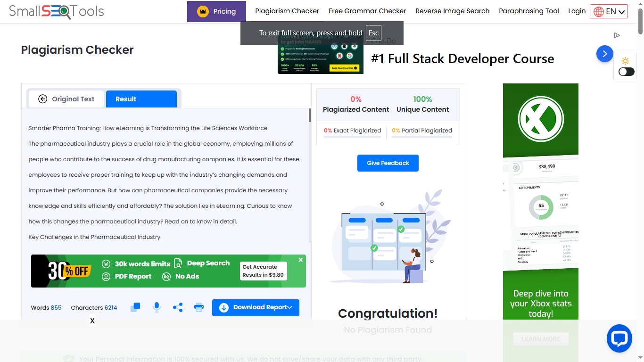Image resolution: width=644 pixels, height=362 pixels.
Task: Click the 'PDF Report' label
Action: [133, 276]
